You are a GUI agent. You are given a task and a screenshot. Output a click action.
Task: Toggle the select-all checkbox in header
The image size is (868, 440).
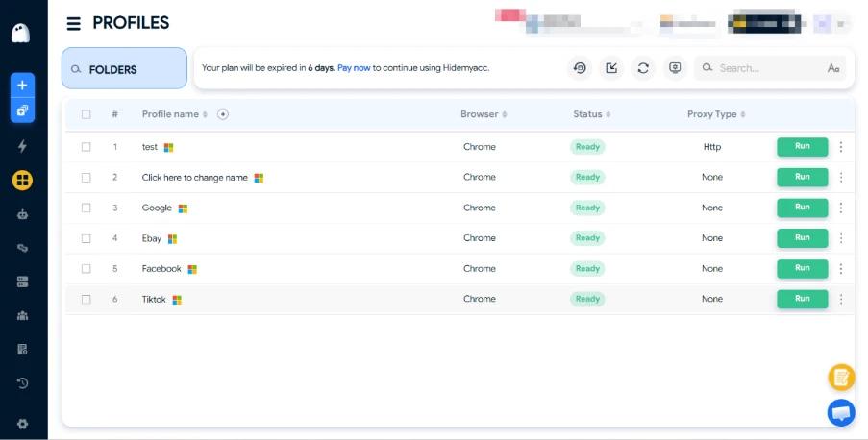point(86,114)
